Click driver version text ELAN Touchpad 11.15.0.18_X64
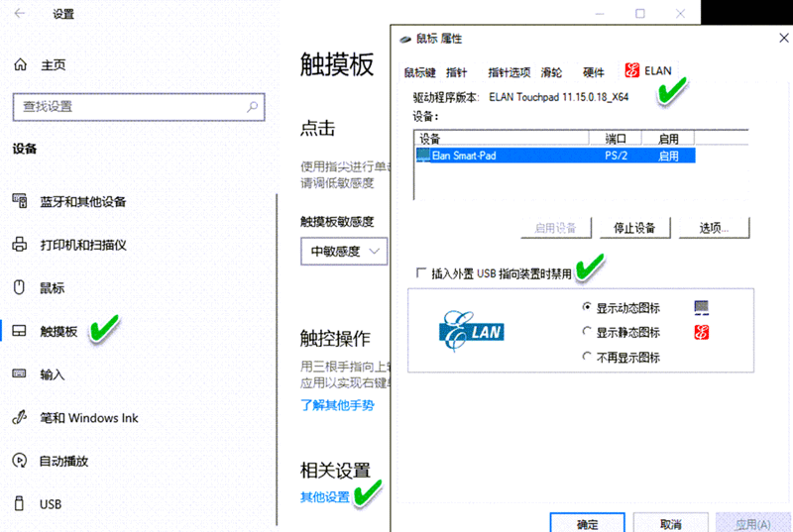 coord(558,97)
